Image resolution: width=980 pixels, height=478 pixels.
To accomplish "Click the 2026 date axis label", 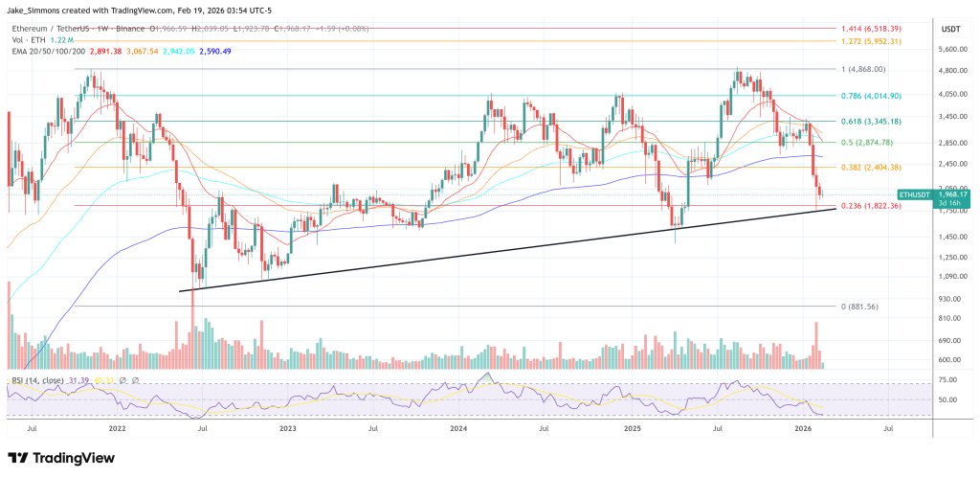I will (x=803, y=428).
